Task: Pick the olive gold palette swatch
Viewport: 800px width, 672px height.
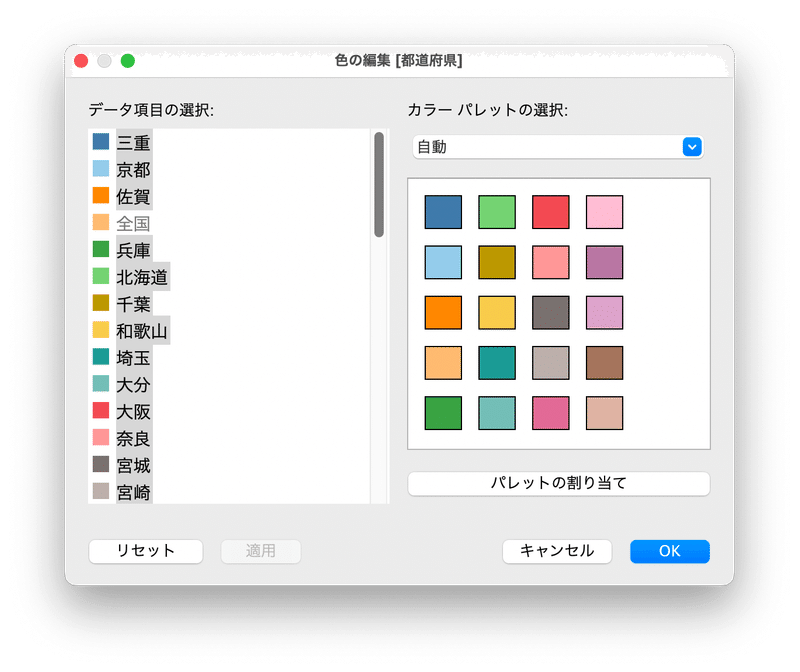Action: pos(497,262)
